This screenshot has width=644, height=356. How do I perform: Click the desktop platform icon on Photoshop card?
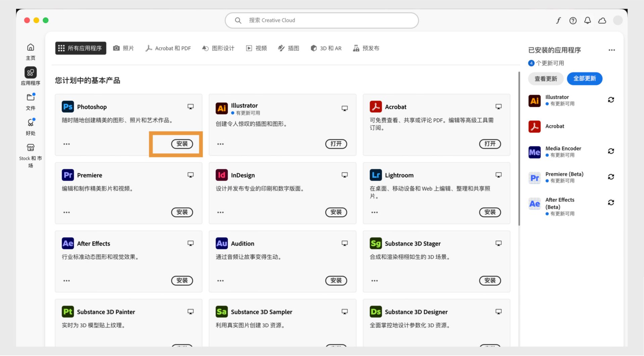click(191, 107)
